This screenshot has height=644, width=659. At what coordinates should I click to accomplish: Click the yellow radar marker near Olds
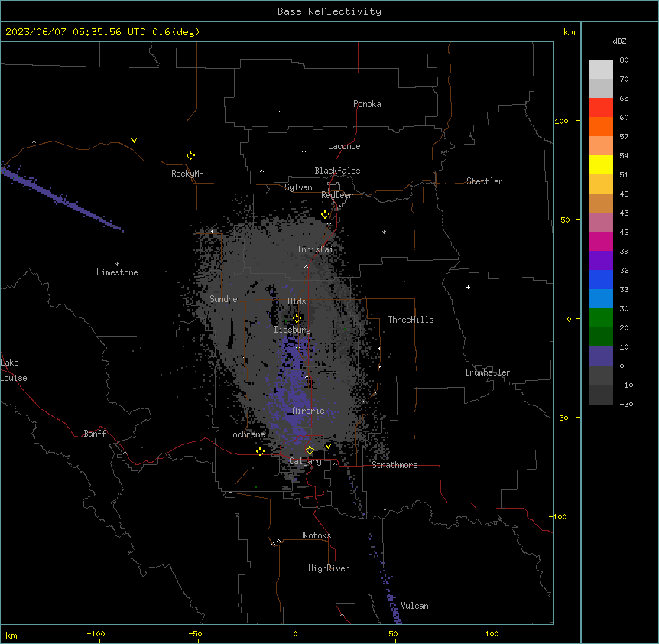(x=297, y=318)
